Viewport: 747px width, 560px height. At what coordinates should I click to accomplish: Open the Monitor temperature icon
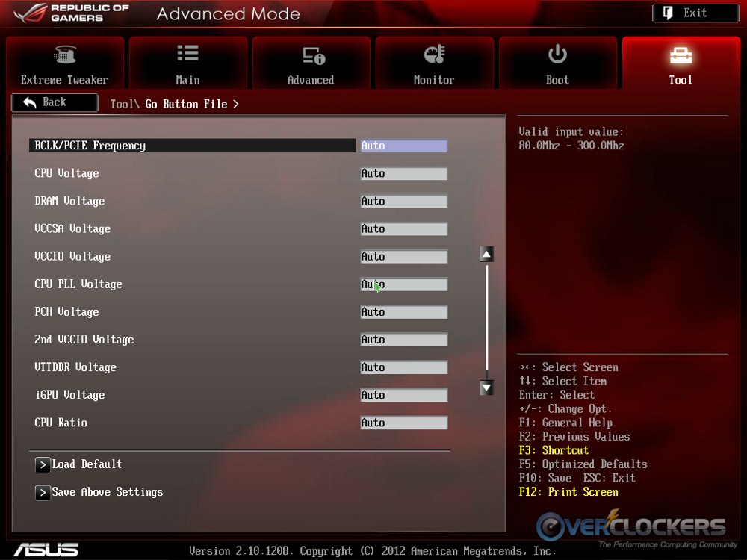(x=434, y=55)
